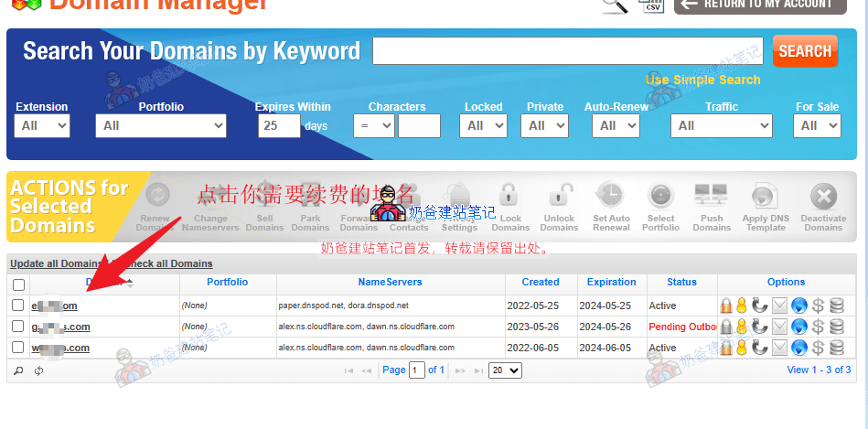
Task: Tick the select-all checkbox in the table header
Action: (19, 284)
